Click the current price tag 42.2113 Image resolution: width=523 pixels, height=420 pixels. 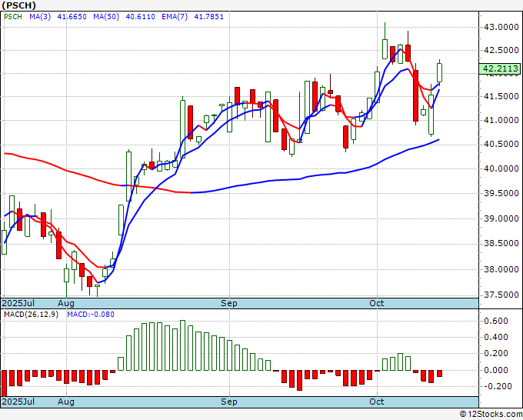(500, 68)
